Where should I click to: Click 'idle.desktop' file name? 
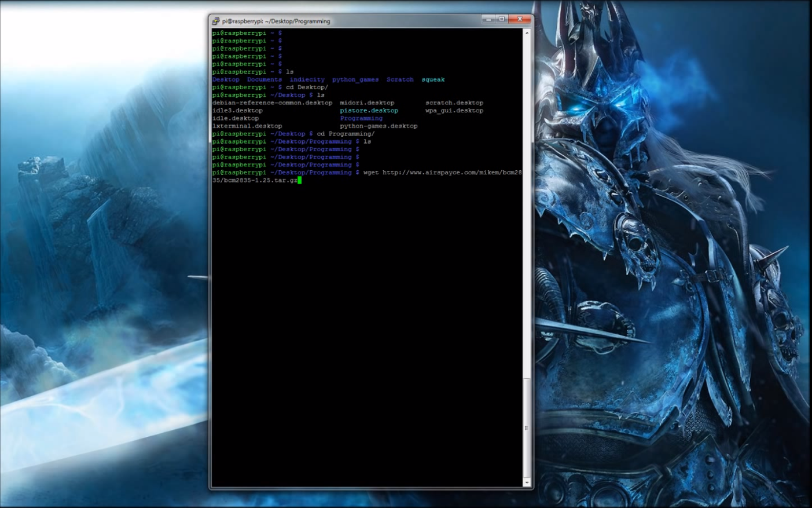(x=236, y=118)
